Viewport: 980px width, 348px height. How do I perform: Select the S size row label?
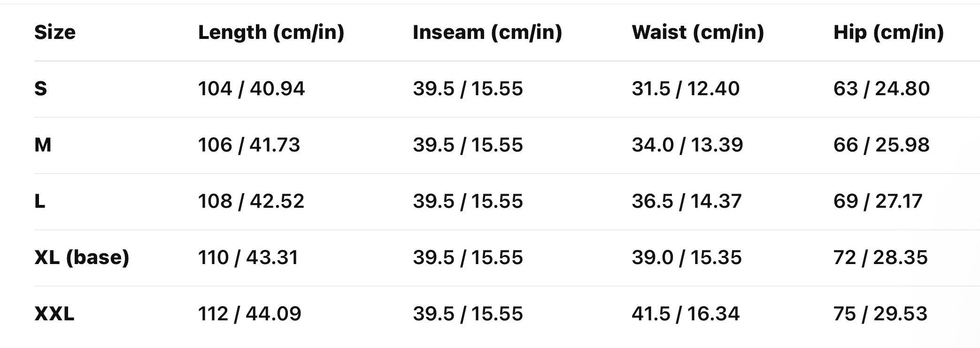coord(41,89)
